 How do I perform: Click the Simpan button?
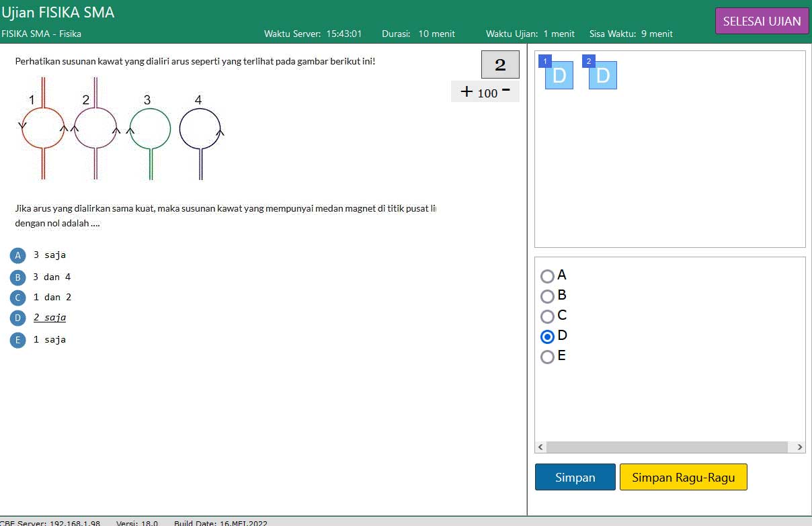(575, 477)
